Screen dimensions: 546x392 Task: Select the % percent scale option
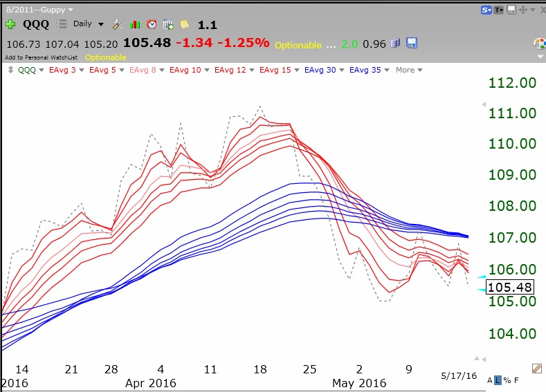point(507,380)
